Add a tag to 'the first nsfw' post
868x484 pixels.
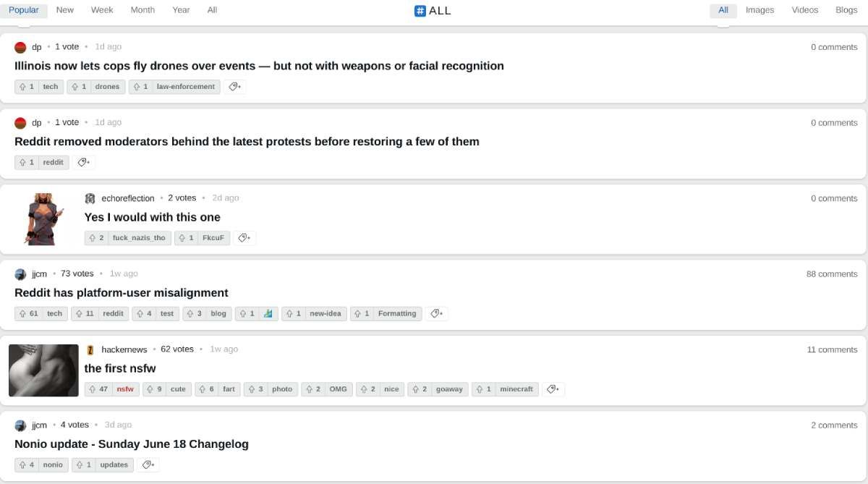[x=553, y=389]
